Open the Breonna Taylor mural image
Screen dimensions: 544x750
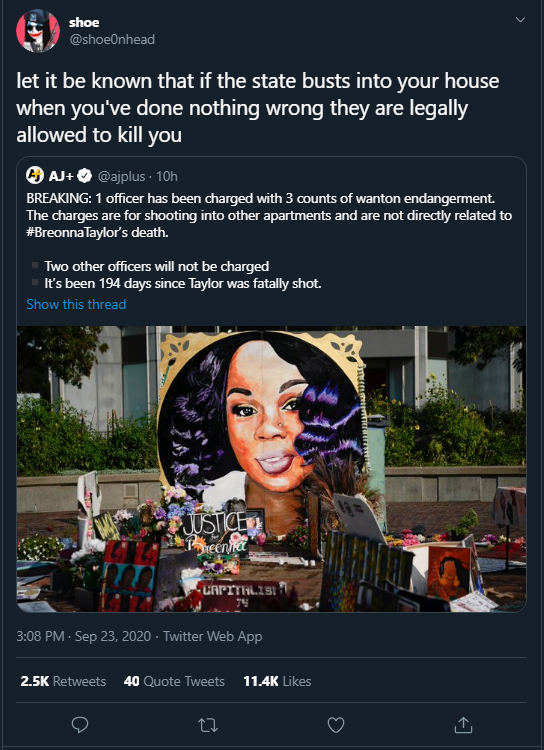[x=271, y=469]
